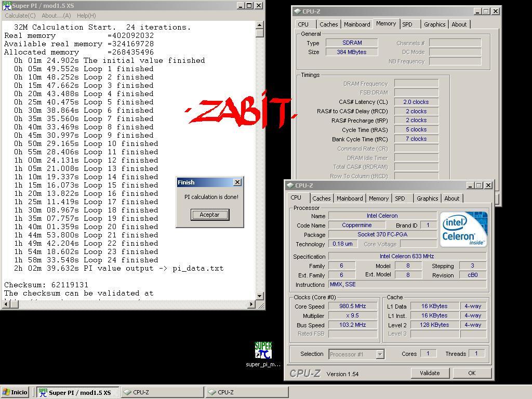Switch to Memory tab in front CPU-Z
Viewport: 532px width, 399px height.
(379, 198)
